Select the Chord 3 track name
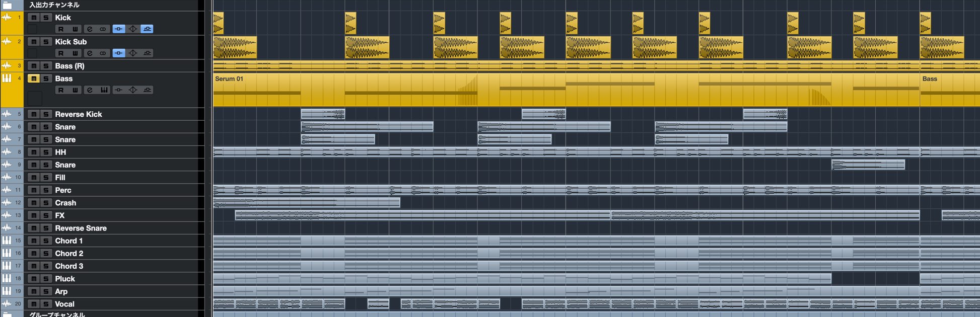This screenshot has width=980, height=317. [69, 266]
